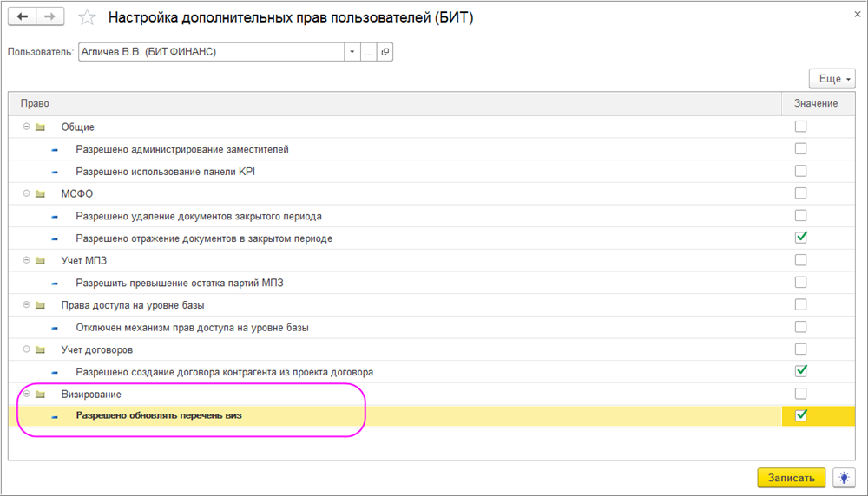Screen dimensions: 868x496
Task: Toggle Разрешено использование панели KPI checkbox
Action: [801, 171]
